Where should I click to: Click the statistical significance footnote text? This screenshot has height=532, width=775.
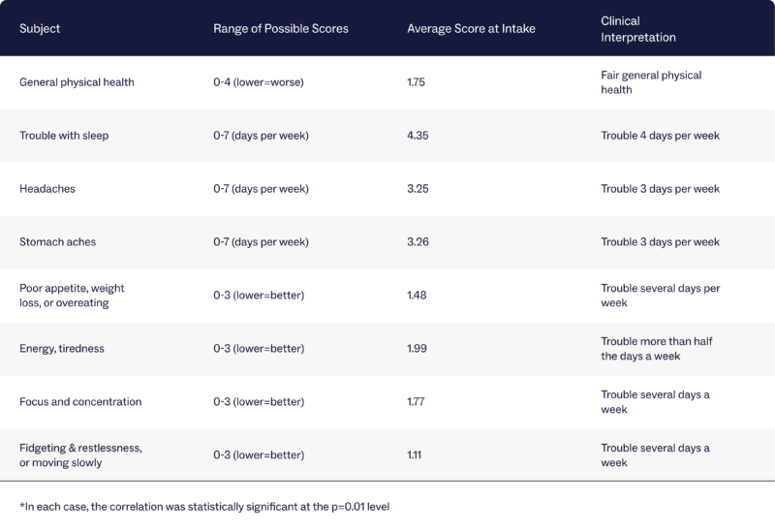click(x=211, y=507)
